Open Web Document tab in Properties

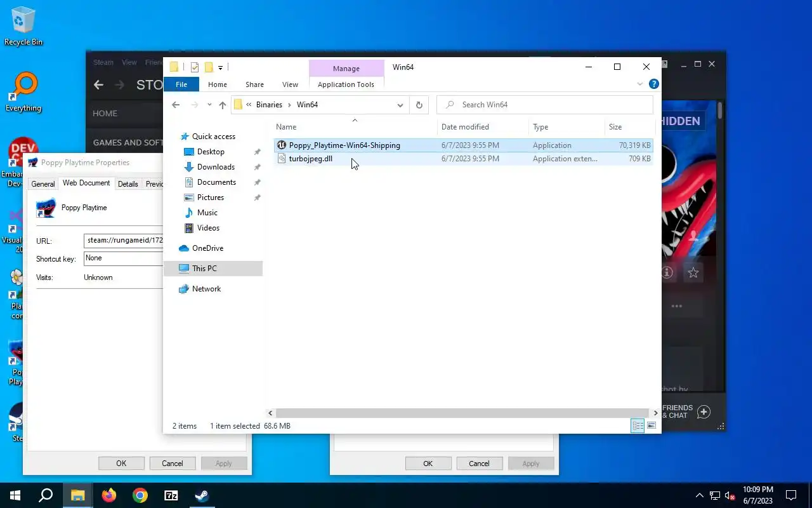86,183
